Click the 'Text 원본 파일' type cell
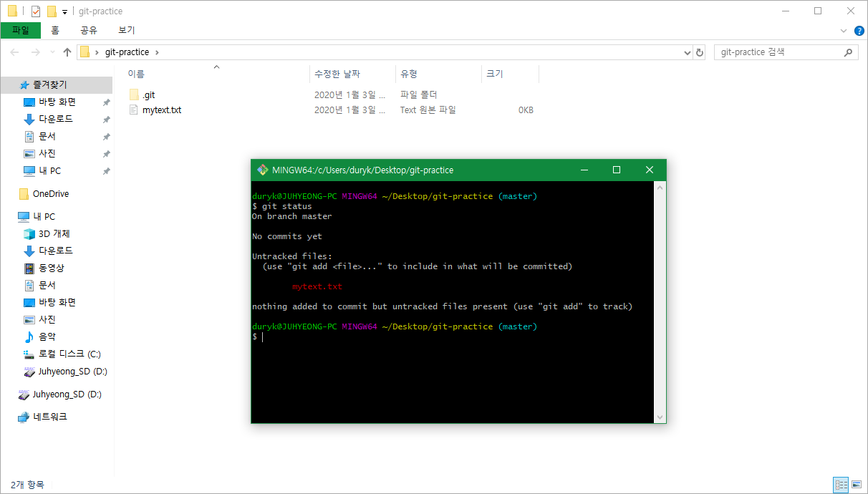This screenshot has width=868, height=494. click(428, 110)
